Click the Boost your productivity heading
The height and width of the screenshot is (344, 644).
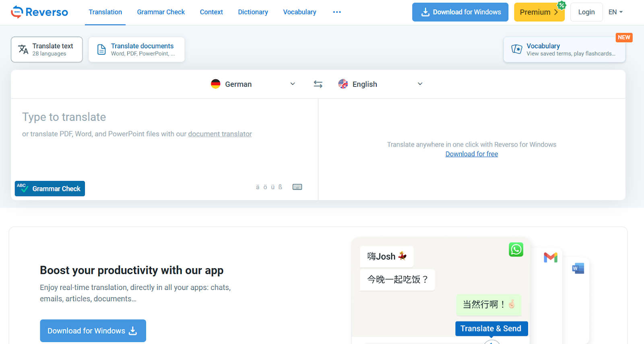point(132,270)
